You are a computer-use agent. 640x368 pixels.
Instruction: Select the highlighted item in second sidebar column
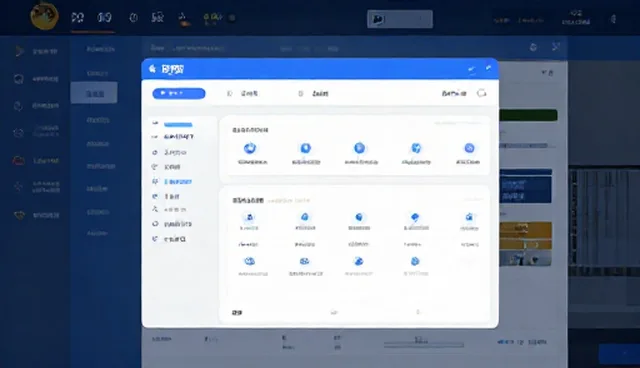(94, 93)
